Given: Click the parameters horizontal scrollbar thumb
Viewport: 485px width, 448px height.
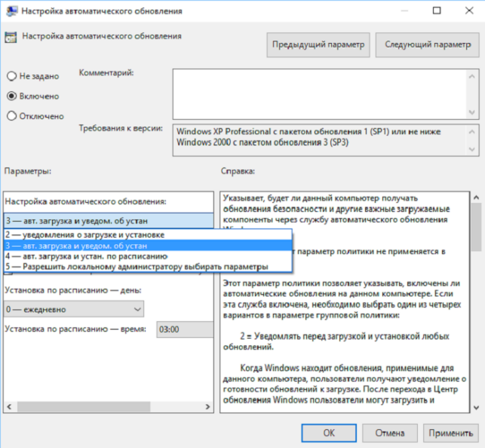Looking at the screenshot, I should coord(84,407).
